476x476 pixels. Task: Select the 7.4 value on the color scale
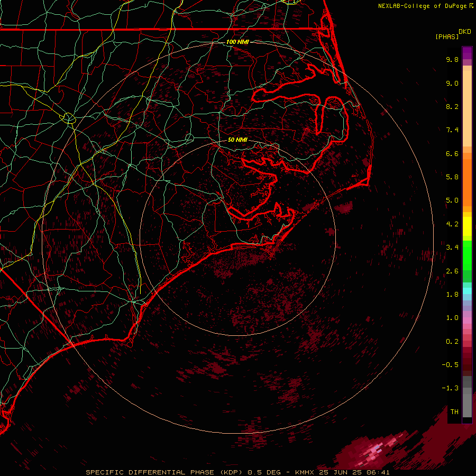[452, 130]
